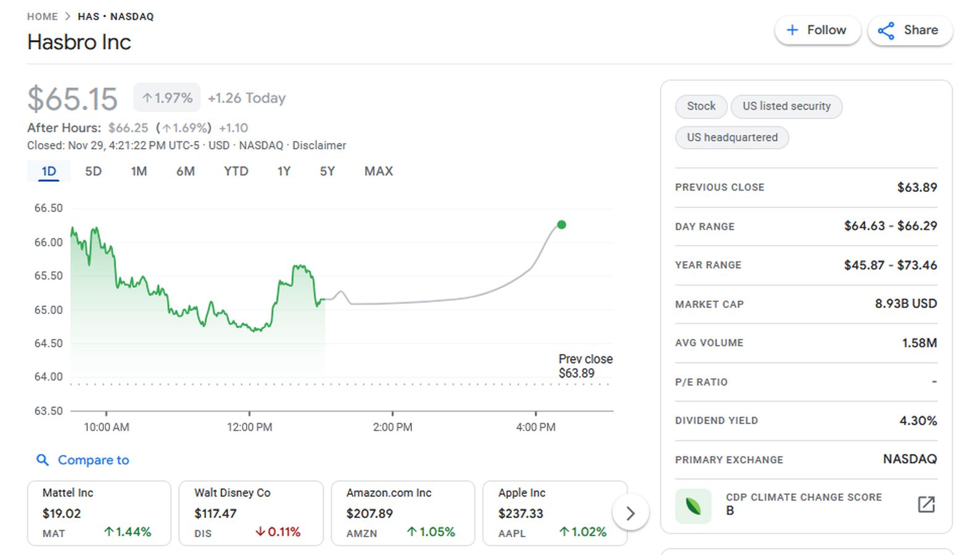This screenshot has height=555, width=980.
Task: Open the CDP climate score external link icon
Action: [x=926, y=504]
